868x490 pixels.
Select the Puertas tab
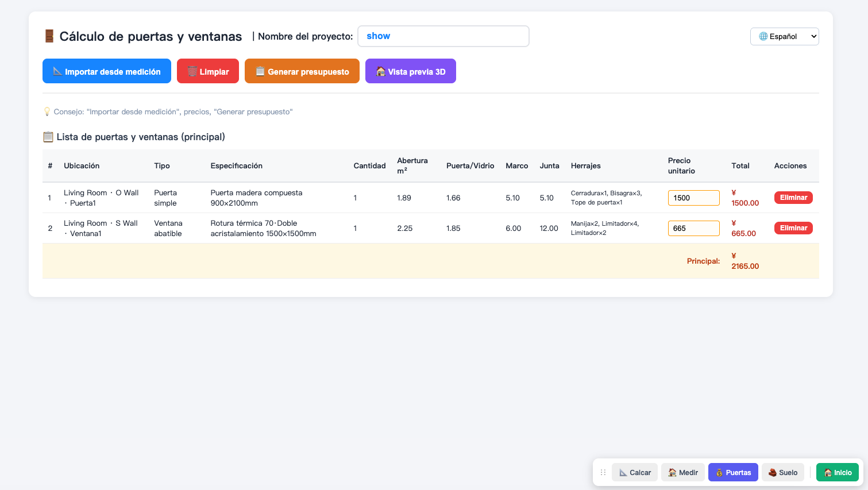point(733,472)
